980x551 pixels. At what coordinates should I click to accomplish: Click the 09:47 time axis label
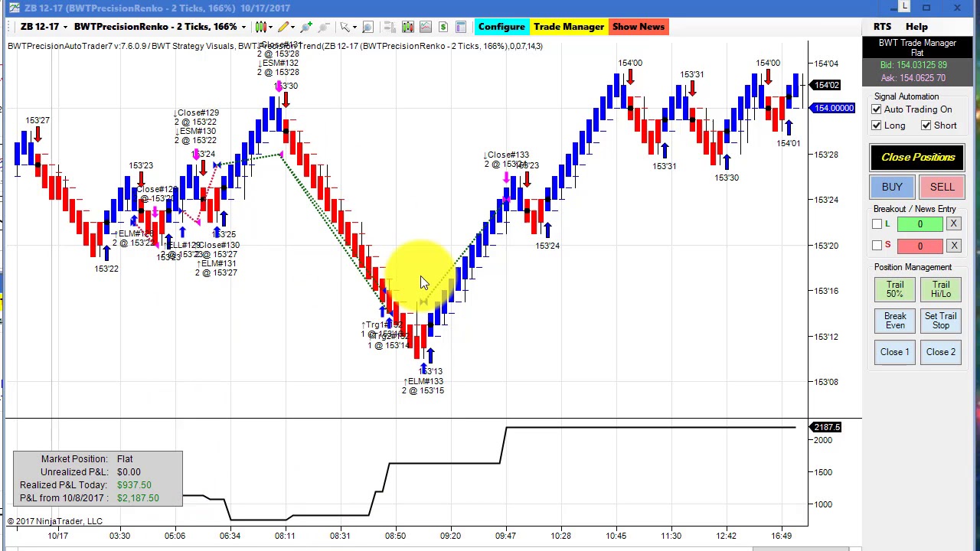[x=505, y=536]
